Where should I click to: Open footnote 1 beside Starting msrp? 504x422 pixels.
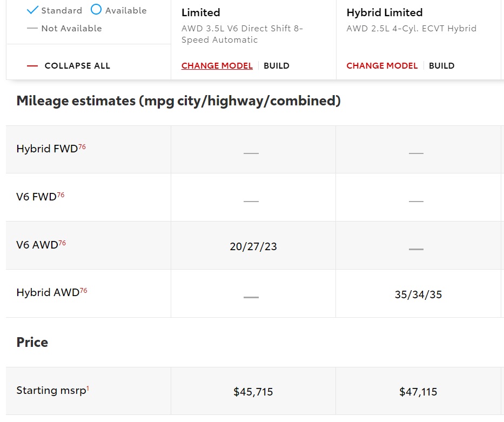pyautogui.click(x=88, y=387)
